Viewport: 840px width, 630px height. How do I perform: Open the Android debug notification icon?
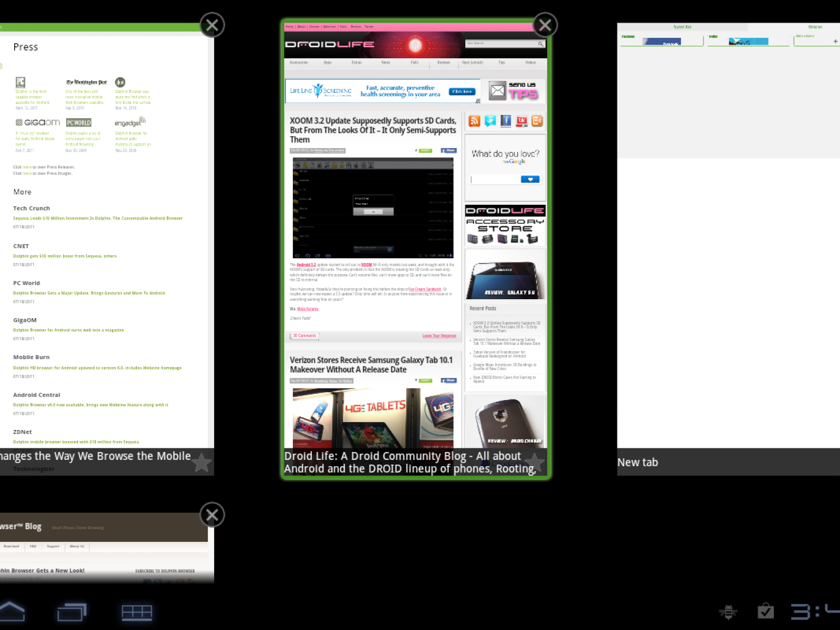(x=728, y=612)
